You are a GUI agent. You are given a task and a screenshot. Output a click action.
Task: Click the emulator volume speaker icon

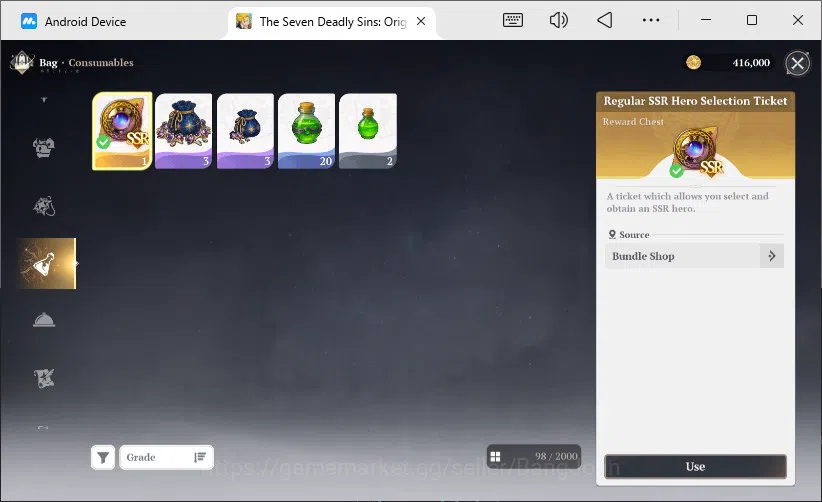pos(559,20)
